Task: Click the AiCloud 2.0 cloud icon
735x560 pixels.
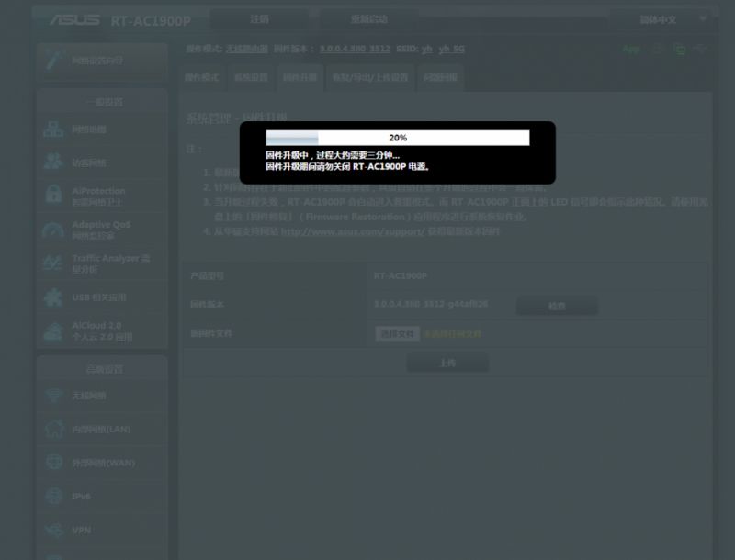Action: coord(53,330)
